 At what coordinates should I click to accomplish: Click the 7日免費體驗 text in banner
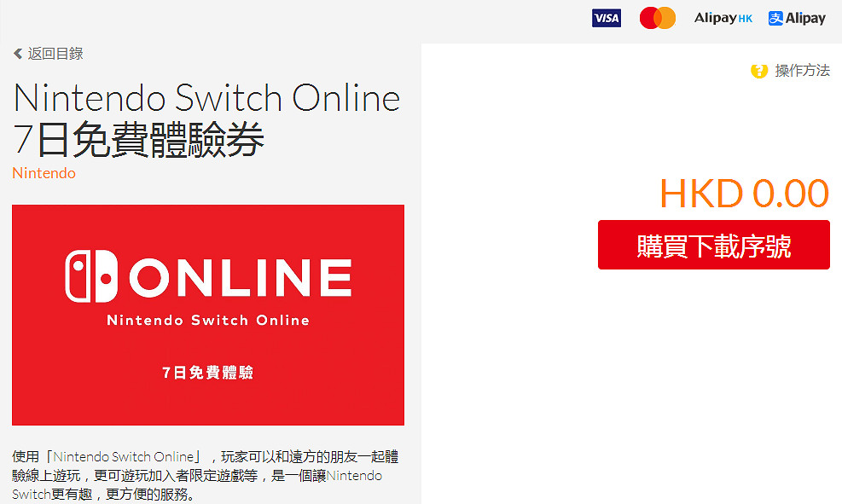208,372
